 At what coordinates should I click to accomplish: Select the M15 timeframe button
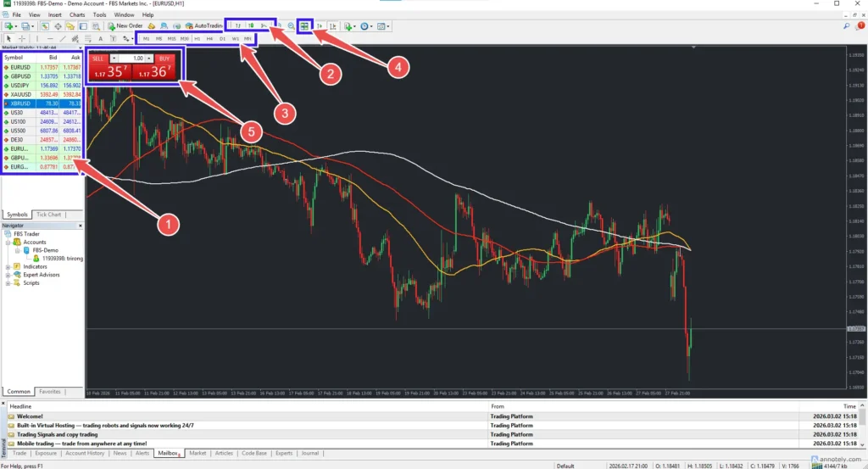pyautogui.click(x=171, y=39)
